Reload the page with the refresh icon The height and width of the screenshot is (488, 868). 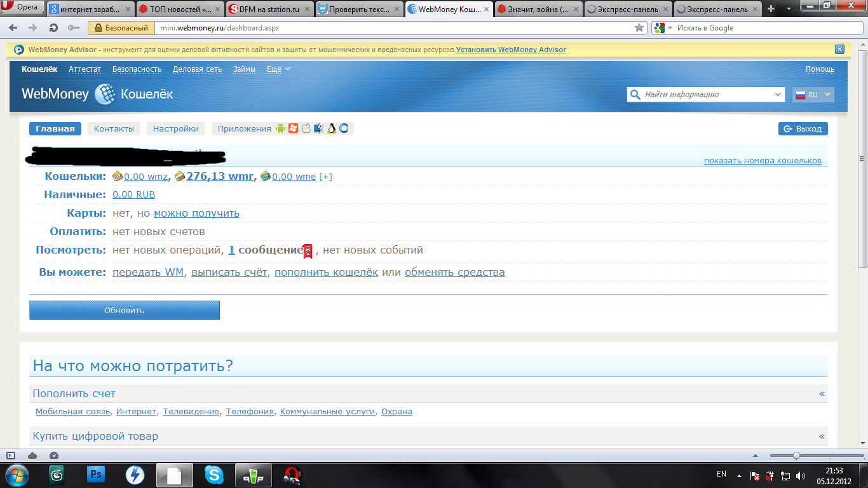(x=53, y=28)
